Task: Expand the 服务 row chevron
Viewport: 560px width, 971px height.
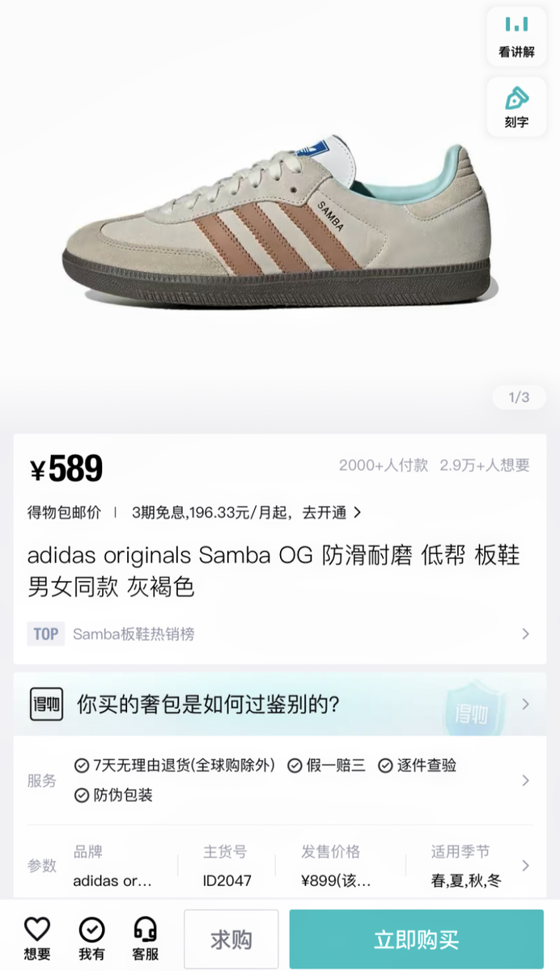Action: [526, 781]
